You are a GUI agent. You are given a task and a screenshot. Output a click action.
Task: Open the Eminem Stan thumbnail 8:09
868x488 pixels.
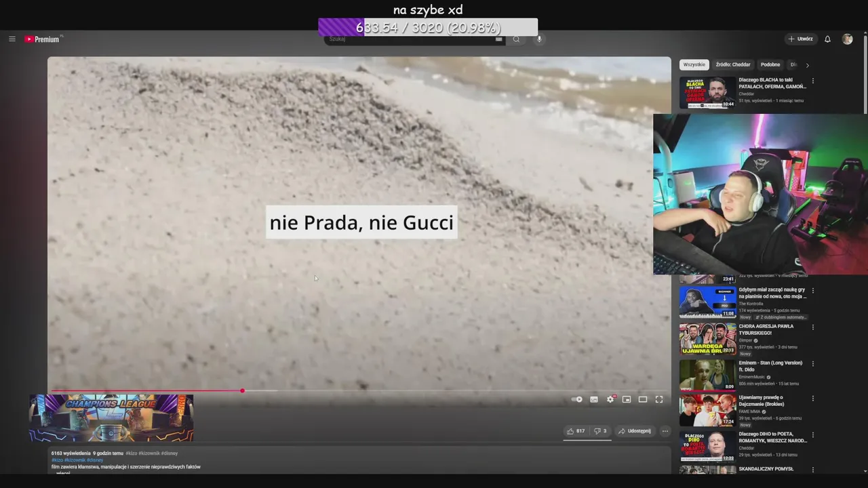[708, 375]
